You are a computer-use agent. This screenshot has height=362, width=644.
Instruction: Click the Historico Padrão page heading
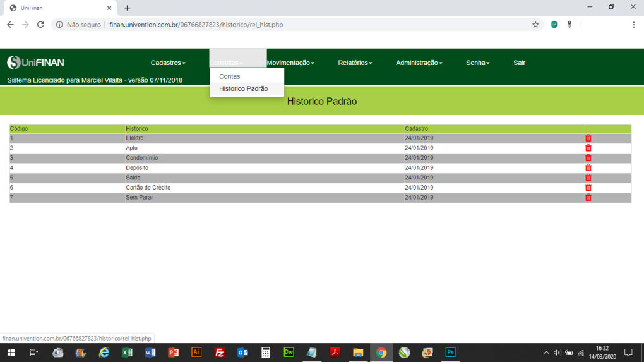tap(321, 102)
